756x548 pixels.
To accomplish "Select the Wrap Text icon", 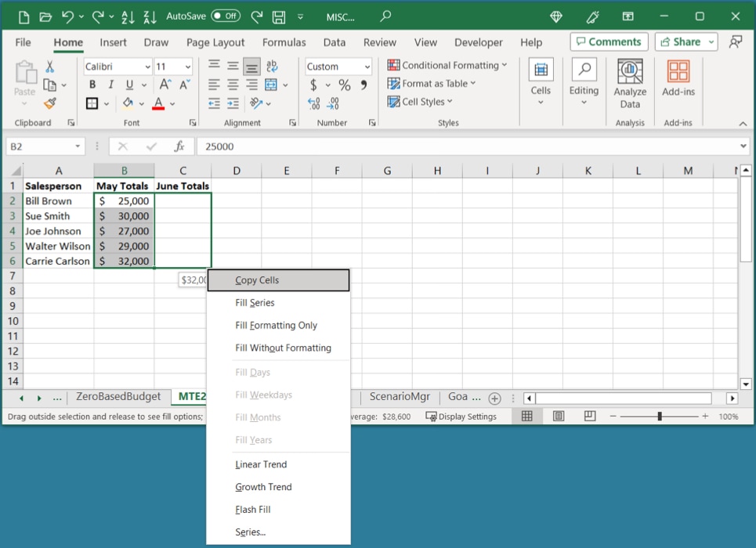I will [x=273, y=66].
